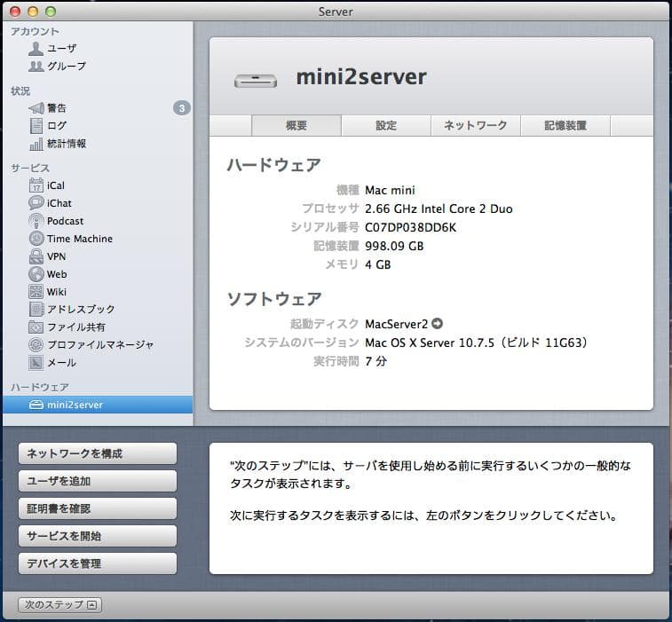Select the プロファイルマネージャ service label
Image resolution: width=672 pixels, height=622 pixels.
pos(100,345)
